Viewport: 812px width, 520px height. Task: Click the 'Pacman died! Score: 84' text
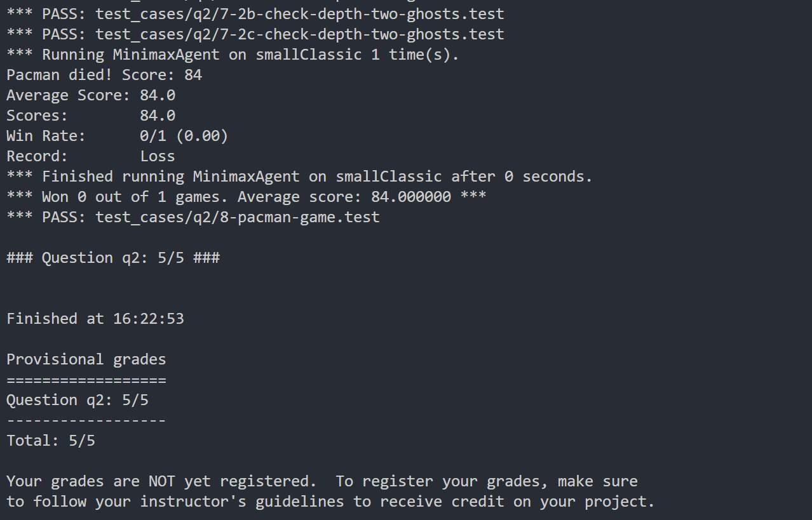104,74
